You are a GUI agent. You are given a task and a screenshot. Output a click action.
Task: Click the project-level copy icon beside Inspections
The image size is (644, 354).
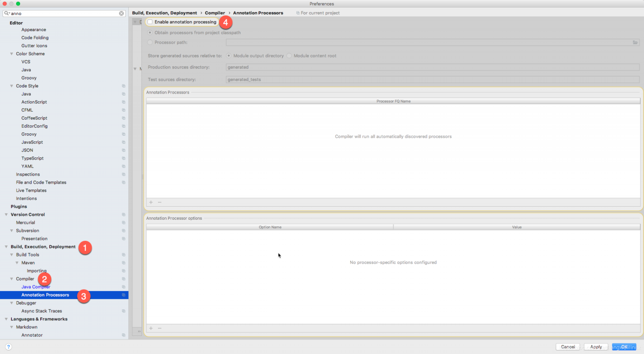coord(123,174)
